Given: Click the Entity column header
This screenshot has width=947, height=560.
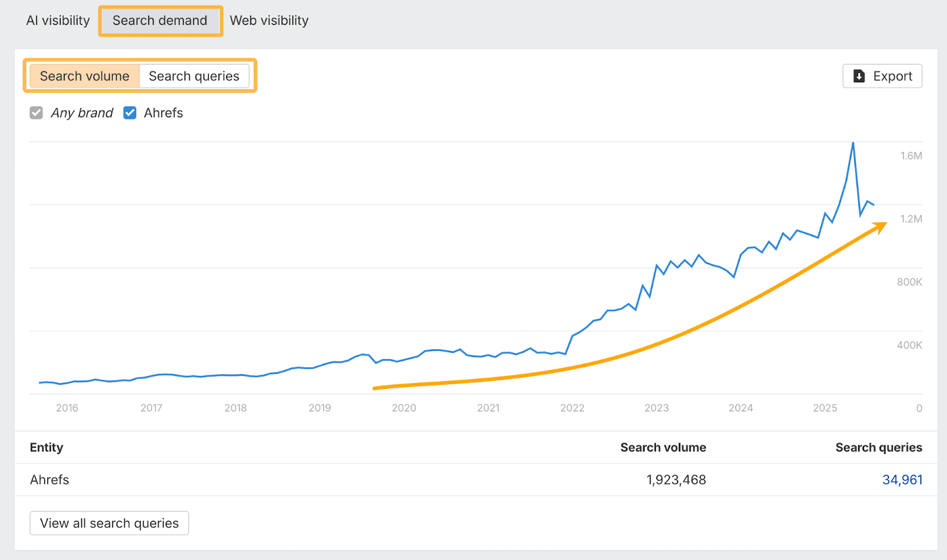Looking at the screenshot, I should point(46,447).
